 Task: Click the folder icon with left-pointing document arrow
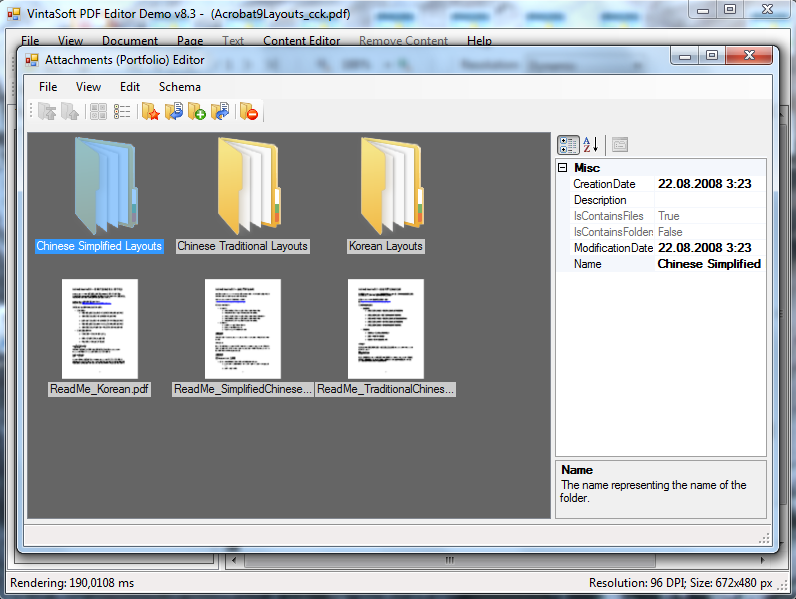point(174,111)
